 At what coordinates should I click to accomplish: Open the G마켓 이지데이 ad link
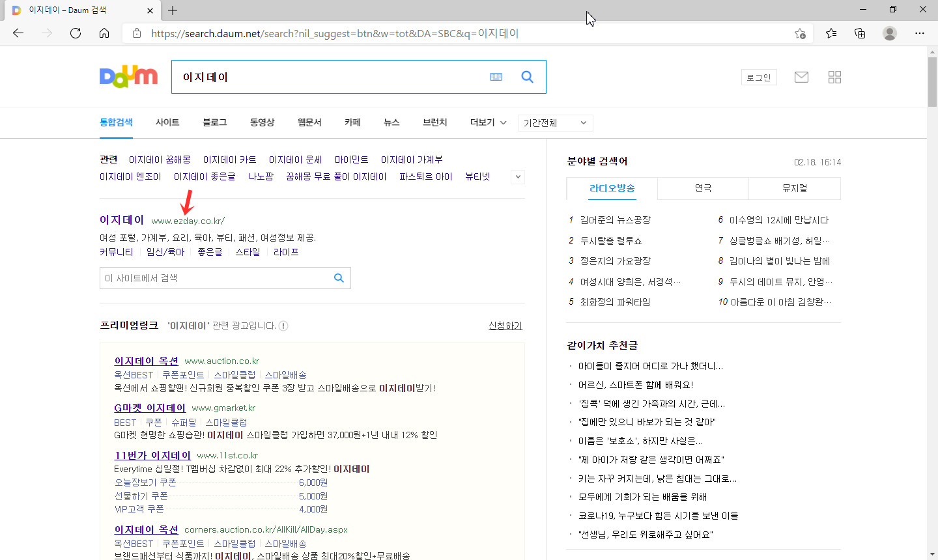pos(150,408)
